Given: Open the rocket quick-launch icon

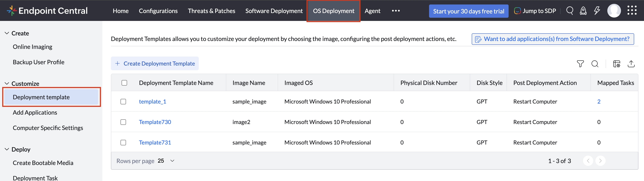Looking at the screenshot, I should 583,10.
